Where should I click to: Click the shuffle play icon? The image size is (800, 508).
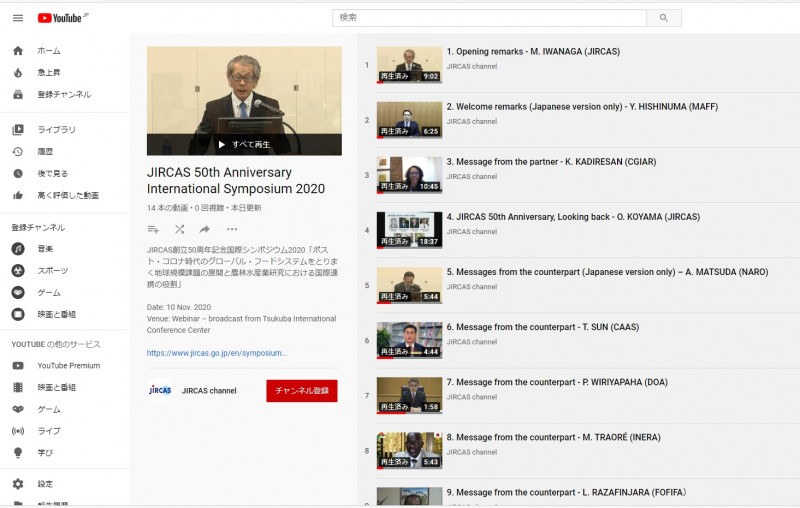point(179,230)
